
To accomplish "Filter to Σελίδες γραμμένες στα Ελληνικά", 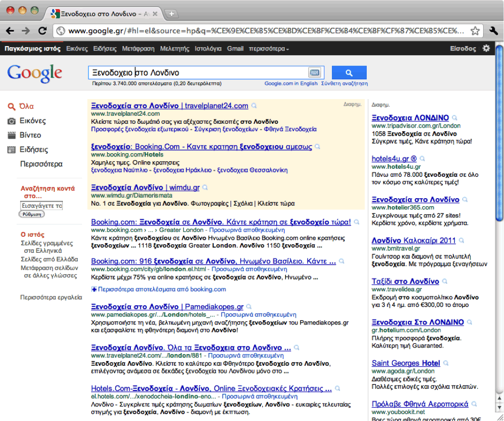I will click(x=47, y=247).
